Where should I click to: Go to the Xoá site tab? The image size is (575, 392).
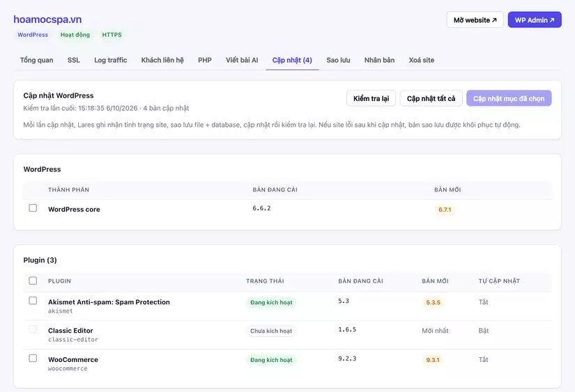click(422, 60)
